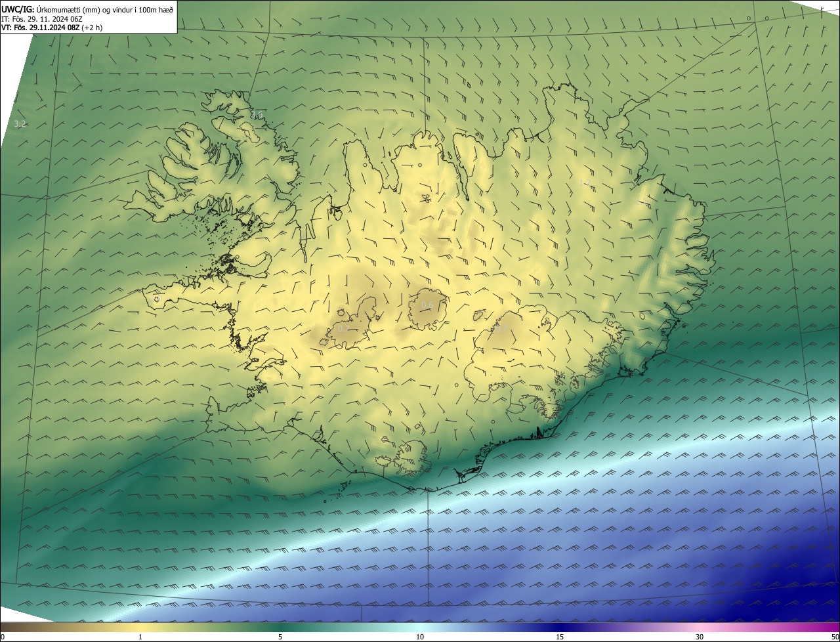Click the "50" tick label on the color scale
840x642 pixels.
834,637
